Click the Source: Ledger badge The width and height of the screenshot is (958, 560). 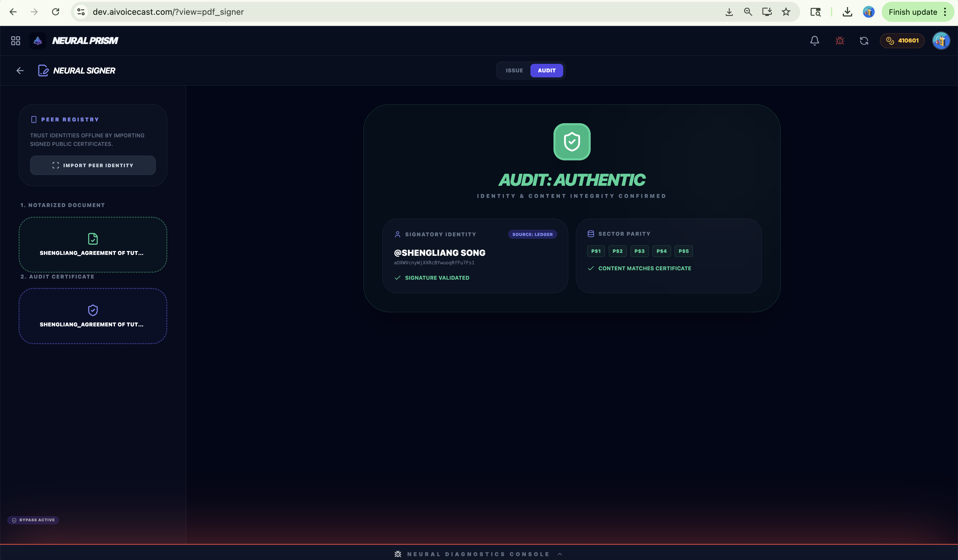(532, 235)
